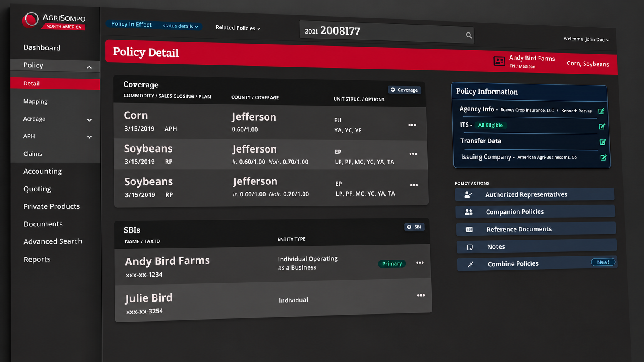This screenshot has width=644, height=362.
Task: Edit Transfer Data pencil icon
Action: [603, 142]
